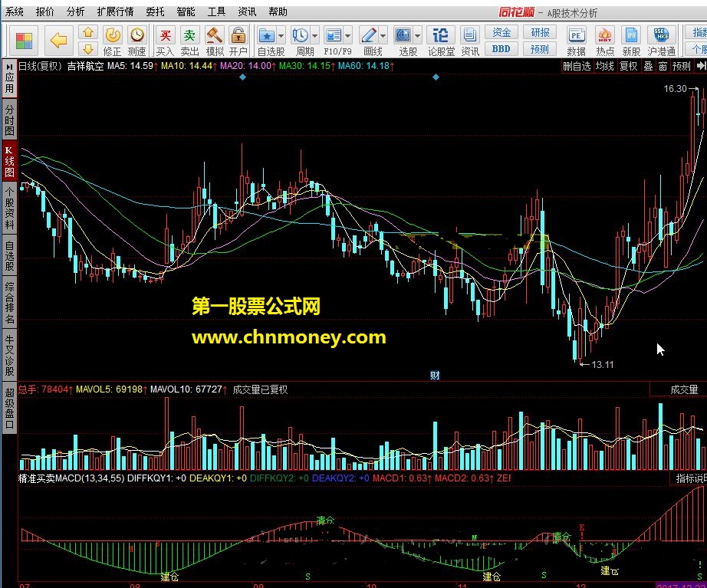Open the 委托 menu

(x=155, y=11)
